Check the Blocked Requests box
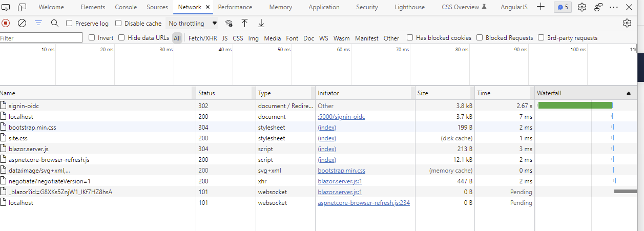Image resolution: width=644 pixels, height=231 pixels. [x=480, y=37]
